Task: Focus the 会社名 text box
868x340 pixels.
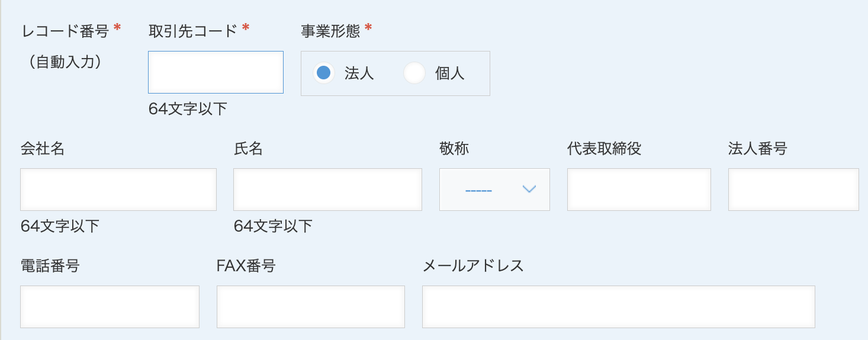Action: (x=118, y=190)
